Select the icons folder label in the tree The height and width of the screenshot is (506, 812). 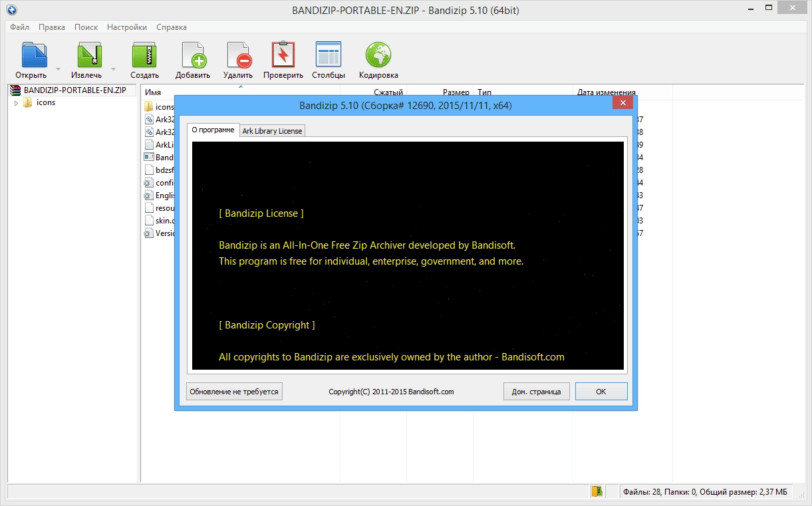(46, 102)
